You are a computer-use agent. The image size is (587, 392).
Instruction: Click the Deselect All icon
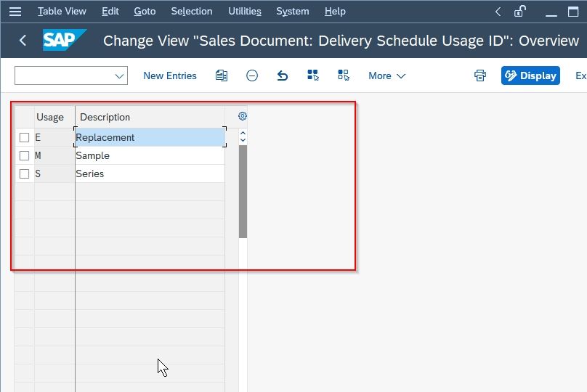click(x=344, y=75)
